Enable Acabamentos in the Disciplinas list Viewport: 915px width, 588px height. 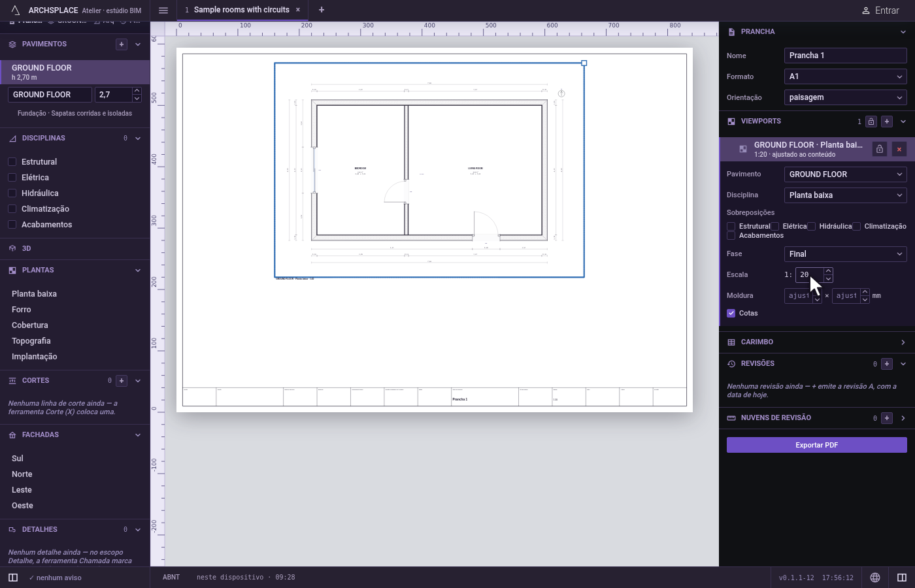[12, 225]
